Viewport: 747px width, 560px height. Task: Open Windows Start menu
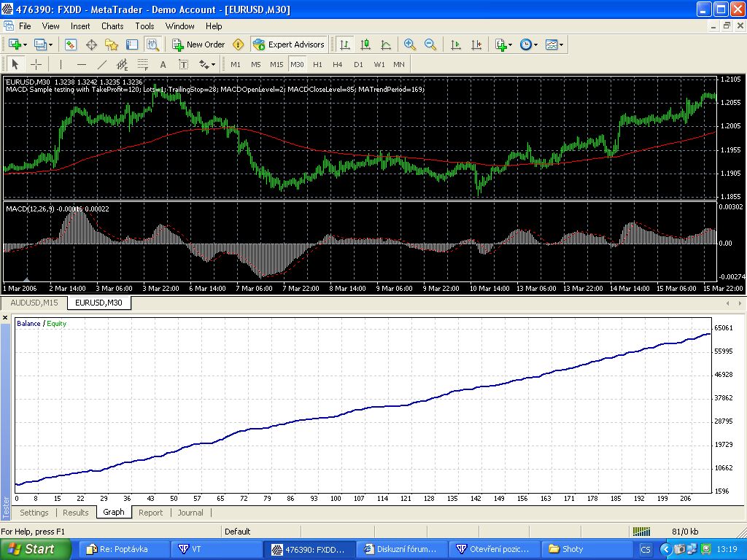coord(35,549)
